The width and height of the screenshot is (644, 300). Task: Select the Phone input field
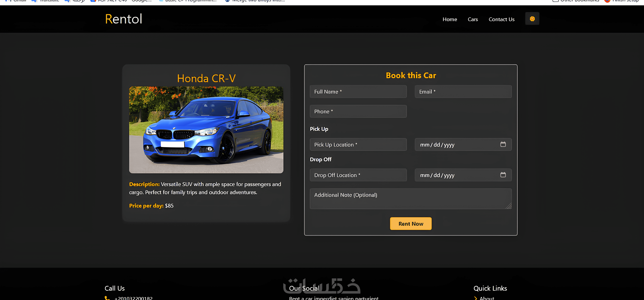click(358, 111)
